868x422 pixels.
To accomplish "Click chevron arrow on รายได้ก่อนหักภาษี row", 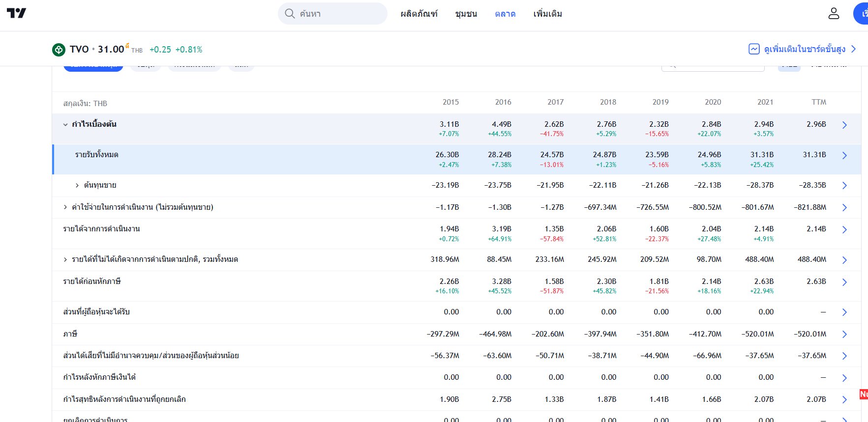I will (x=844, y=282).
